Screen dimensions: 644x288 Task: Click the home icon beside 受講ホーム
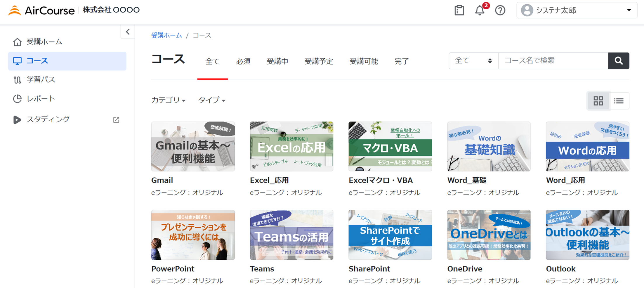[x=17, y=42]
